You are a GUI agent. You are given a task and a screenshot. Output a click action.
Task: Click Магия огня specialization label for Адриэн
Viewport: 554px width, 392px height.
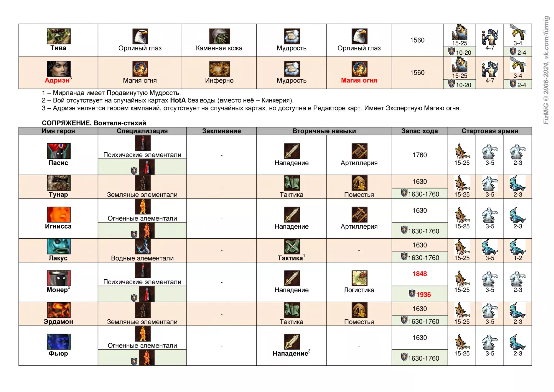pos(140,80)
